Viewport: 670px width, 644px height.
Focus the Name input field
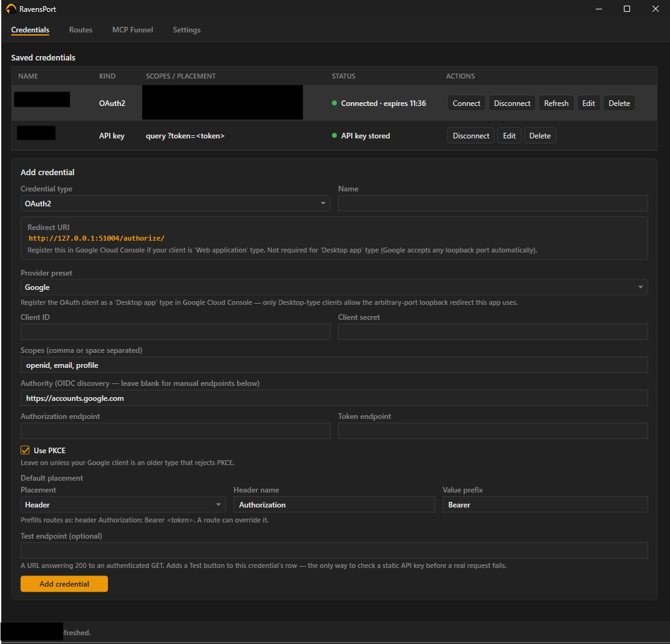pyautogui.click(x=493, y=203)
